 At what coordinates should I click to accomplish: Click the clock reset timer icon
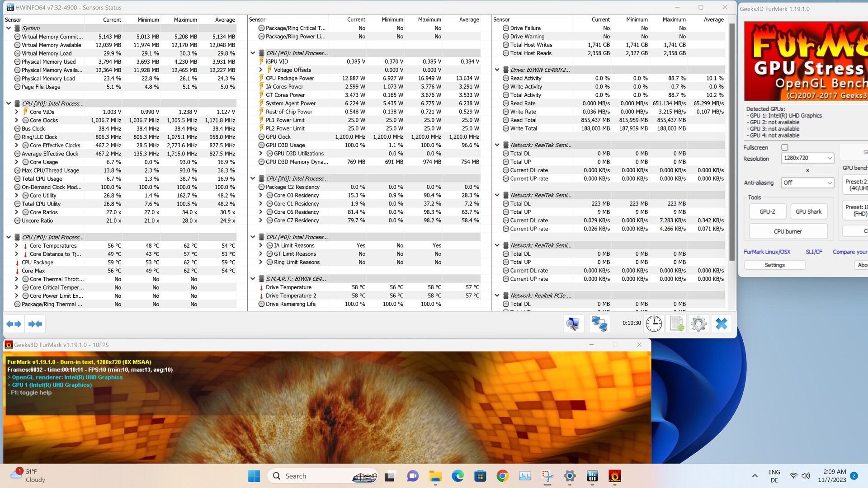tap(654, 324)
